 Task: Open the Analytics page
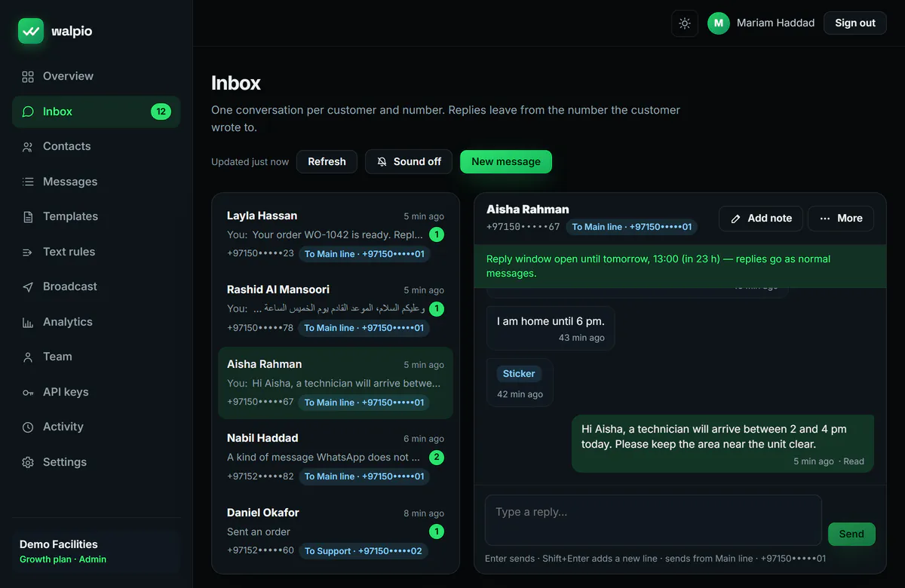[x=97, y=322]
